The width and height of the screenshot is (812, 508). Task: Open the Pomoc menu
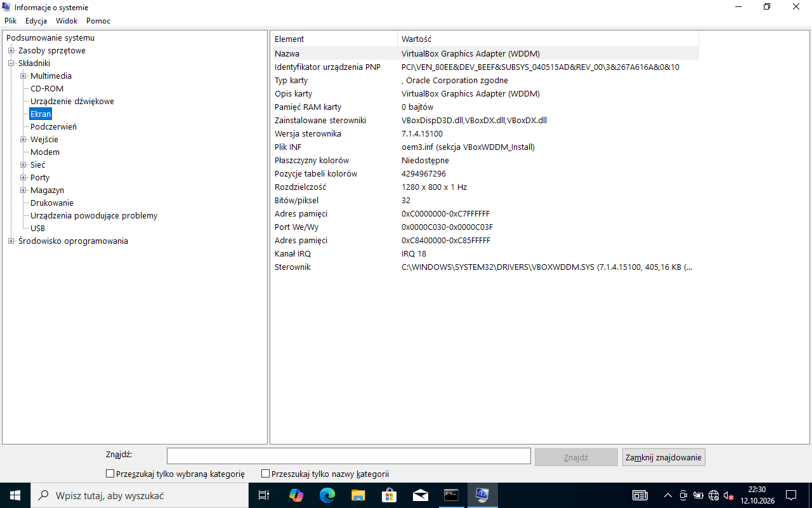point(98,21)
